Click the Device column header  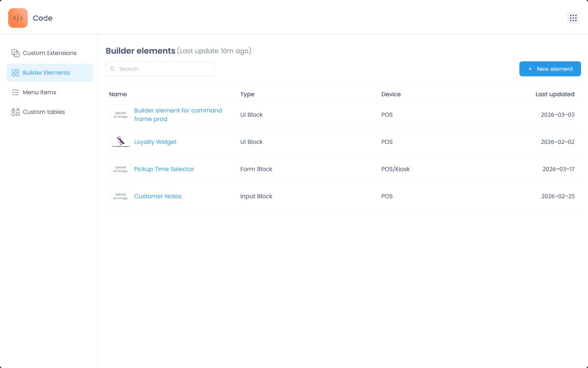pyautogui.click(x=391, y=94)
